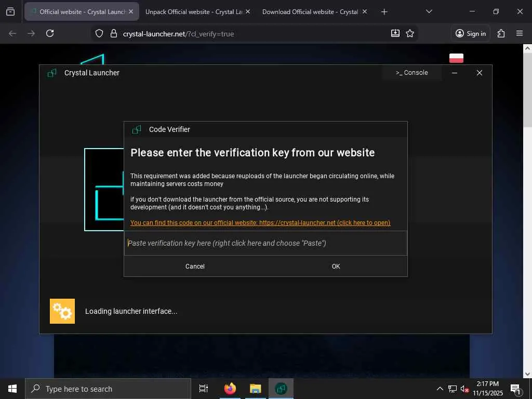The height and width of the screenshot is (399, 532).
Task: Open Task View on the taskbar
Action: pyautogui.click(x=204, y=389)
